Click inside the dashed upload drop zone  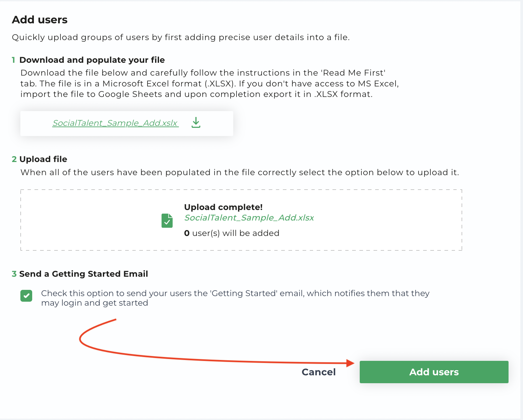point(241,220)
